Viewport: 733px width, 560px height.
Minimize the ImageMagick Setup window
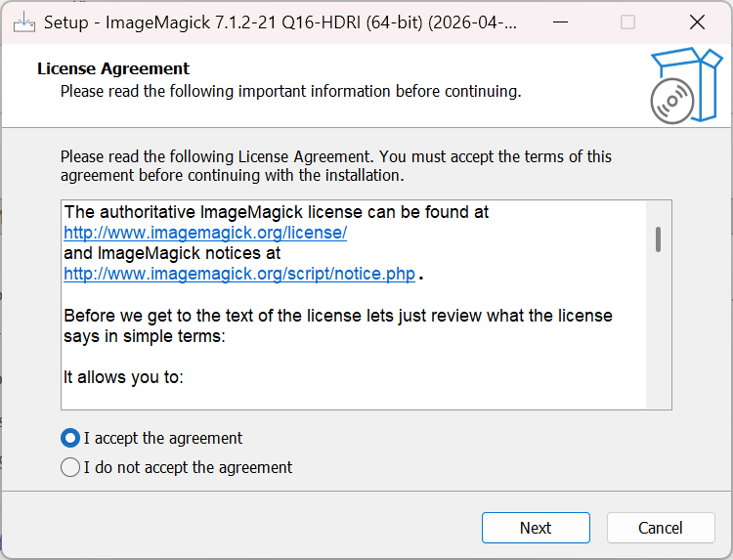pyautogui.click(x=559, y=22)
